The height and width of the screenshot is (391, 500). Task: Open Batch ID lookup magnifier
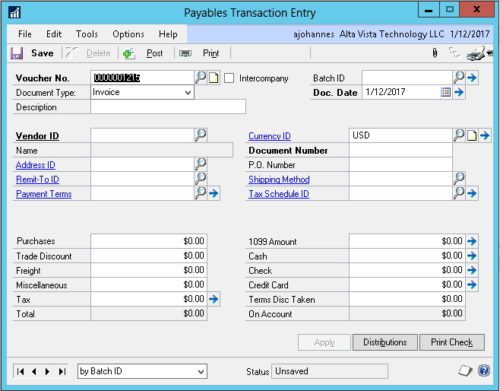click(459, 78)
